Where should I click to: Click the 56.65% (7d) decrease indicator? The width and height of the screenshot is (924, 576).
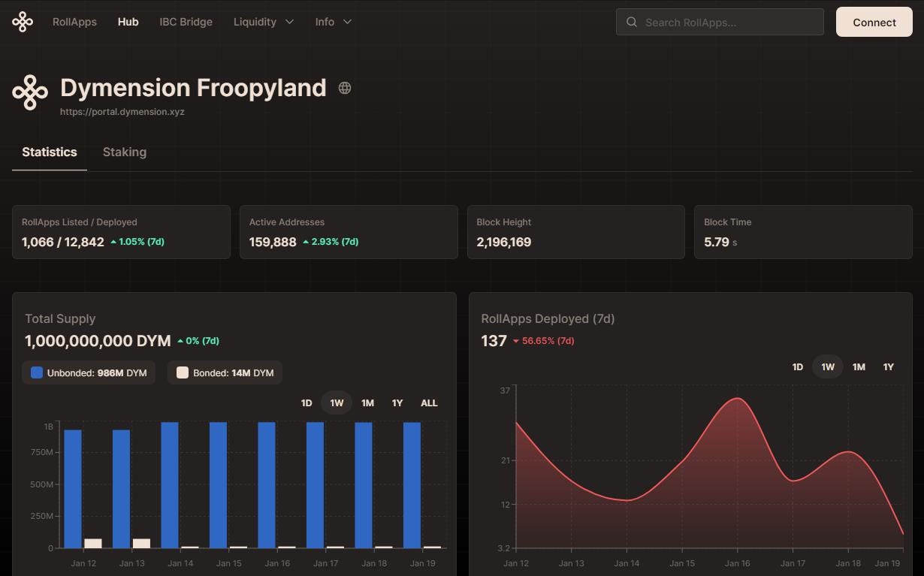[543, 341]
